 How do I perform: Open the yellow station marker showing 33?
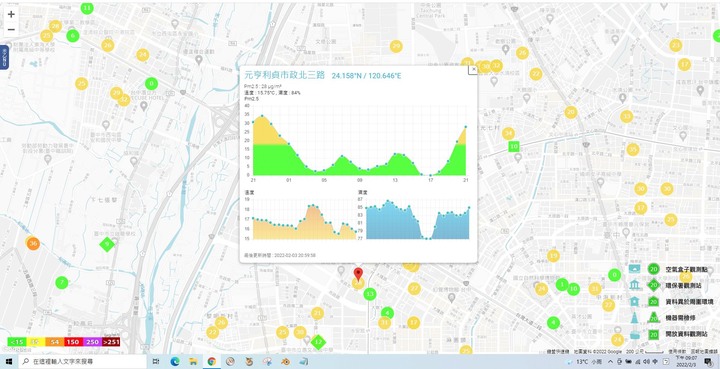[626, 117]
